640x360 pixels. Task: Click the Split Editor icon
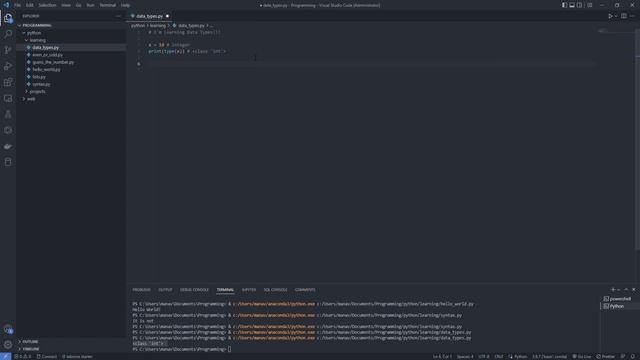[x=624, y=16]
